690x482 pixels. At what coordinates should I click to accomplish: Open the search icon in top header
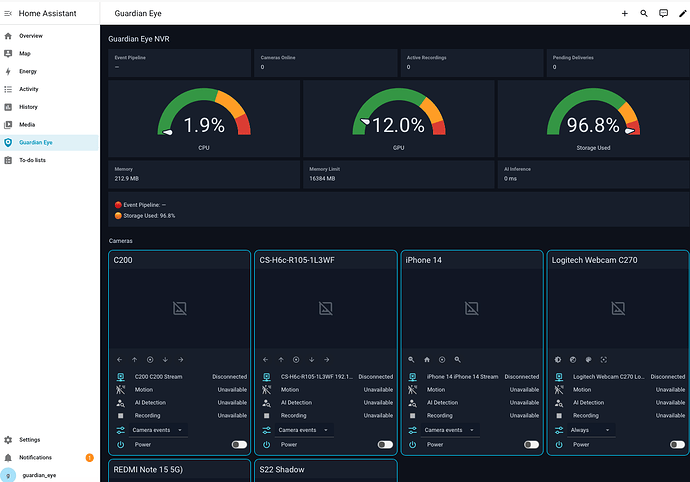pyautogui.click(x=644, y=14)
